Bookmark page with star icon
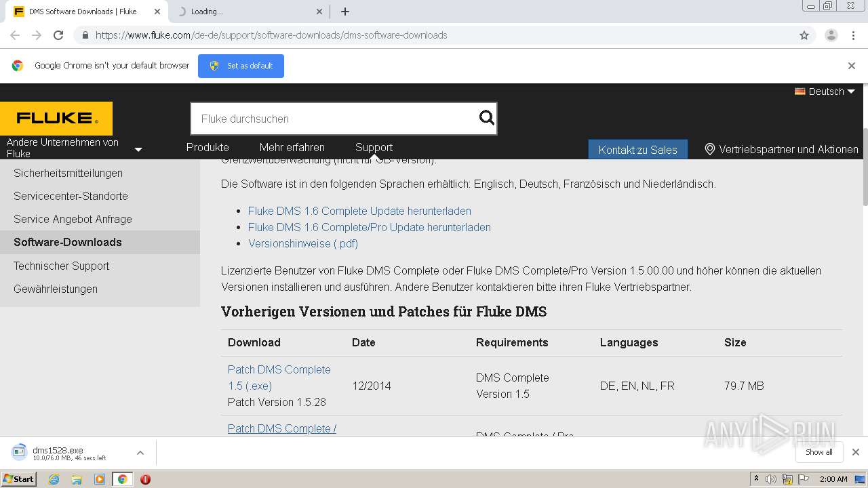The height and width of the screenshot is (488, 868). 804,35
